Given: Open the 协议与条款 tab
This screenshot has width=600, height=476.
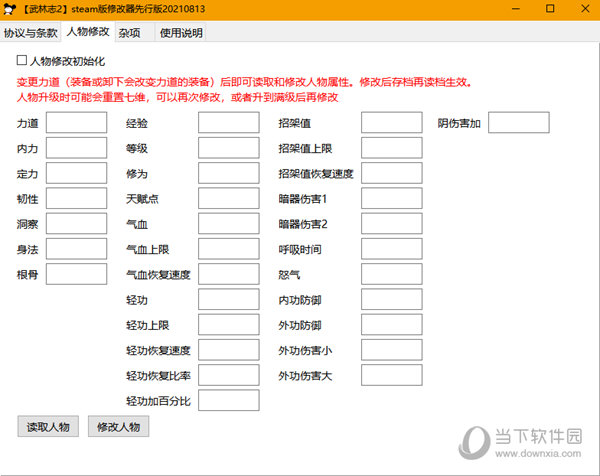Looking at the screenshot, I should point(31,33).
